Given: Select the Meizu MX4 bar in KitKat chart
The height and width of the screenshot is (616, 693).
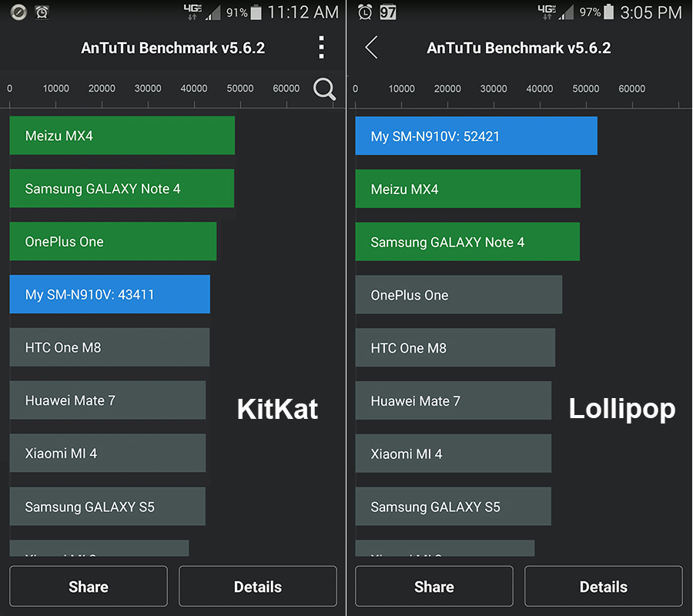Looking at the screenshot, I should tap(122, 136).
